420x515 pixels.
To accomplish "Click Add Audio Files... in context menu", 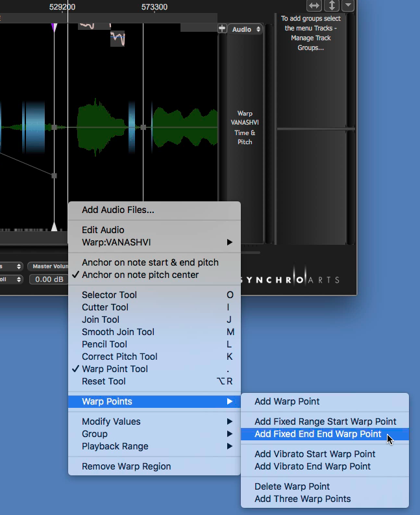I will (118, 210).
